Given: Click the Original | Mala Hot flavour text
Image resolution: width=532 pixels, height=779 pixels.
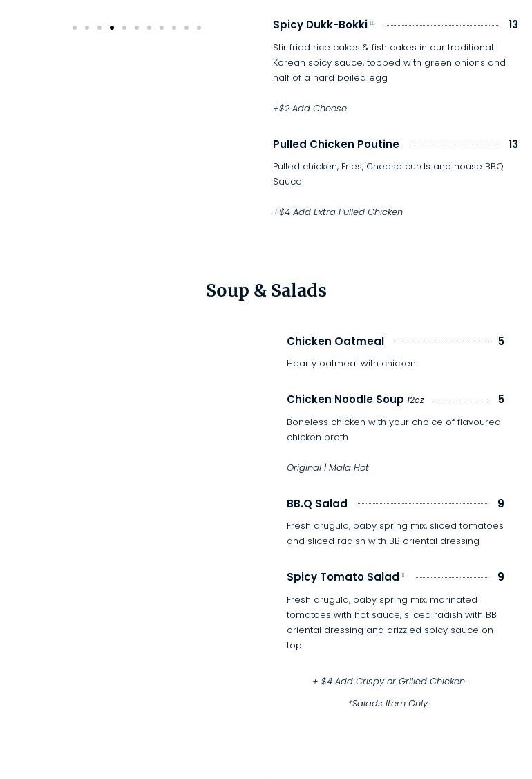Looking at the screenshot, I should [x=327, y=468].
